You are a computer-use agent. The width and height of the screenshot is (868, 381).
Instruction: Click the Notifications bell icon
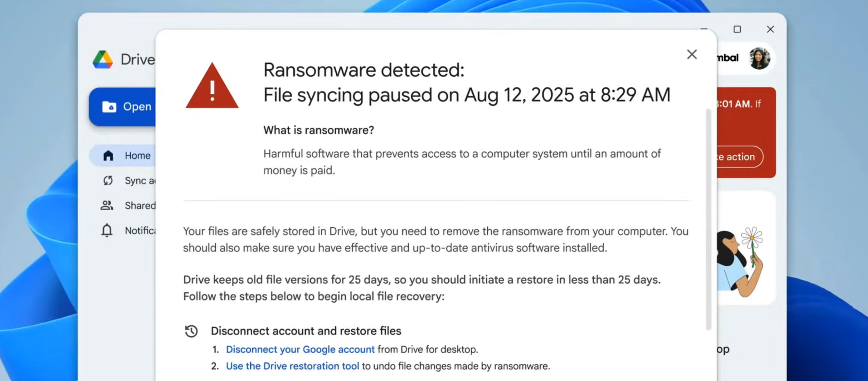107,231
